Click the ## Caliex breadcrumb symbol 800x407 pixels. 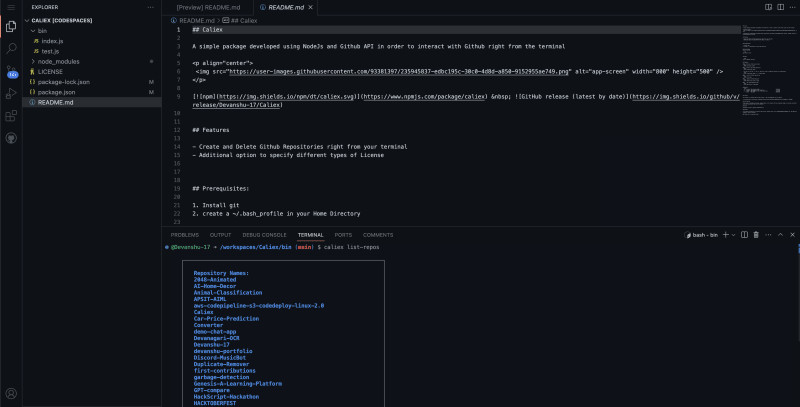(240, 20)
